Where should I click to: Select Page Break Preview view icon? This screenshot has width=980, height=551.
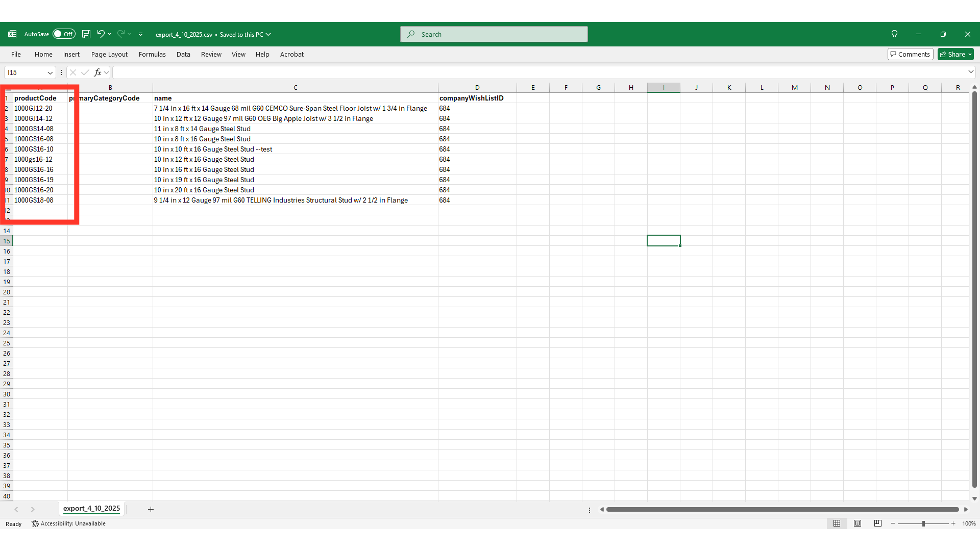(878, 523)
